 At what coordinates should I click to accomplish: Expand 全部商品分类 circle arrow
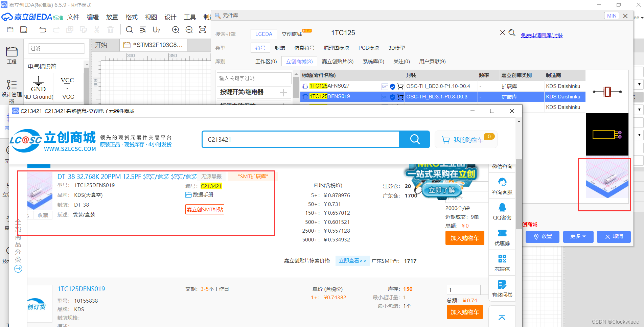click(18, 269)
